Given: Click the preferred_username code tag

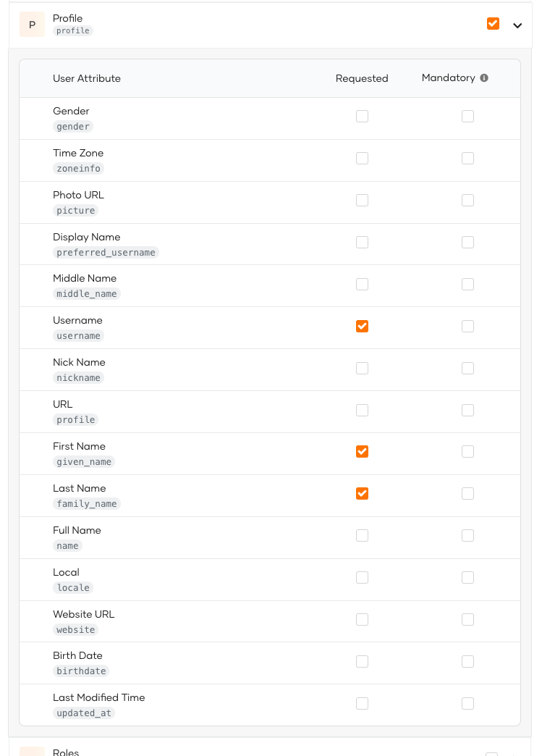Looking at the screenshot, I should pos(106,252).
